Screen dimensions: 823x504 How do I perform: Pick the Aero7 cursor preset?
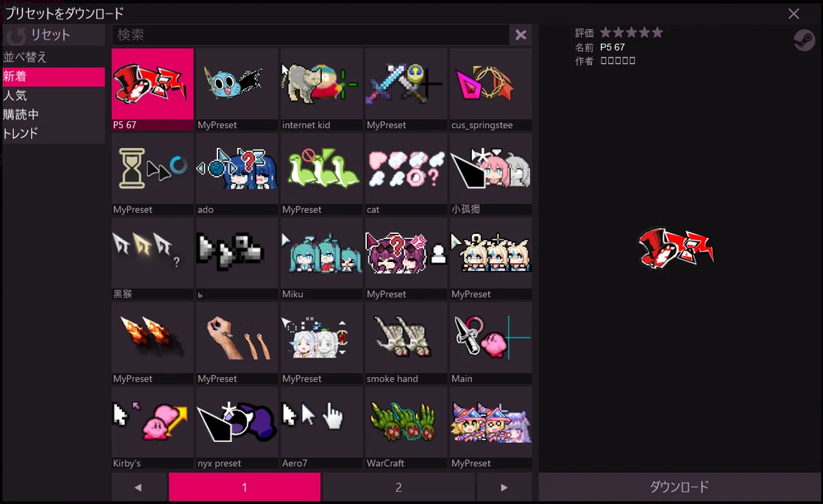pos(321,428)
